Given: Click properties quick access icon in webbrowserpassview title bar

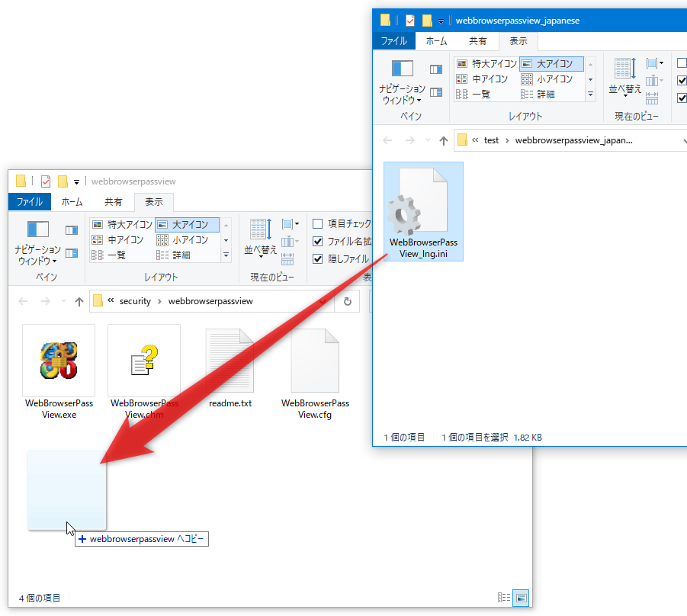Looking at the screenshot, I should pyautogui.click(x=46, y=181).
